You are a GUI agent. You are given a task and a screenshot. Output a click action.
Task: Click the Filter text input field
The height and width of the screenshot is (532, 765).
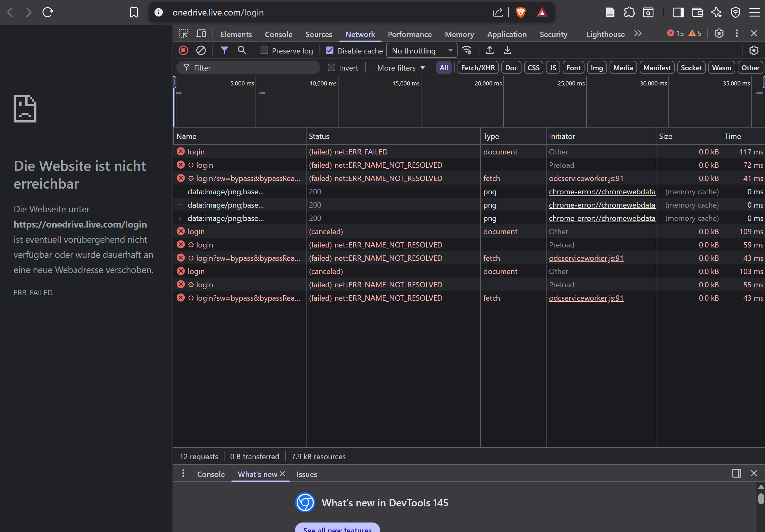point(248,68)
